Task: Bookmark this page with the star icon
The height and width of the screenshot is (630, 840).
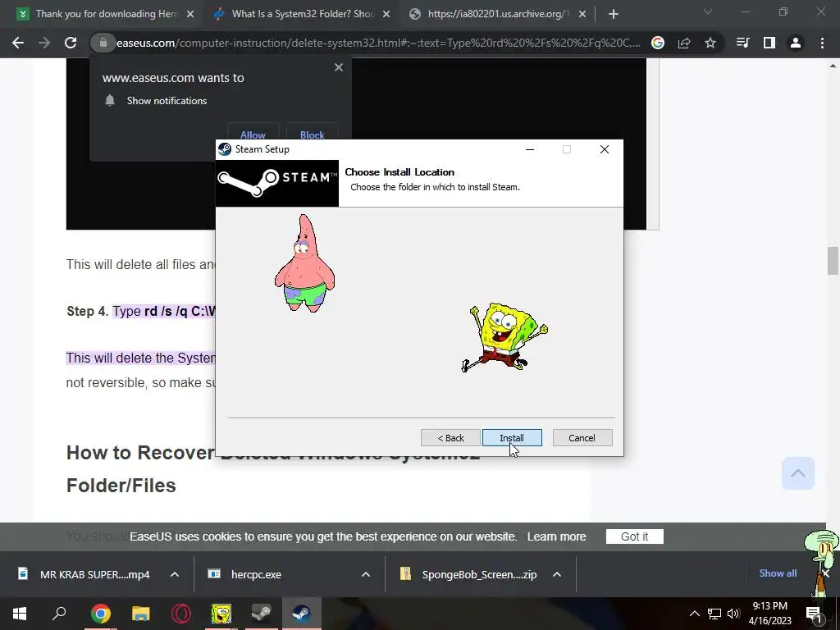Action: point(710,43)
